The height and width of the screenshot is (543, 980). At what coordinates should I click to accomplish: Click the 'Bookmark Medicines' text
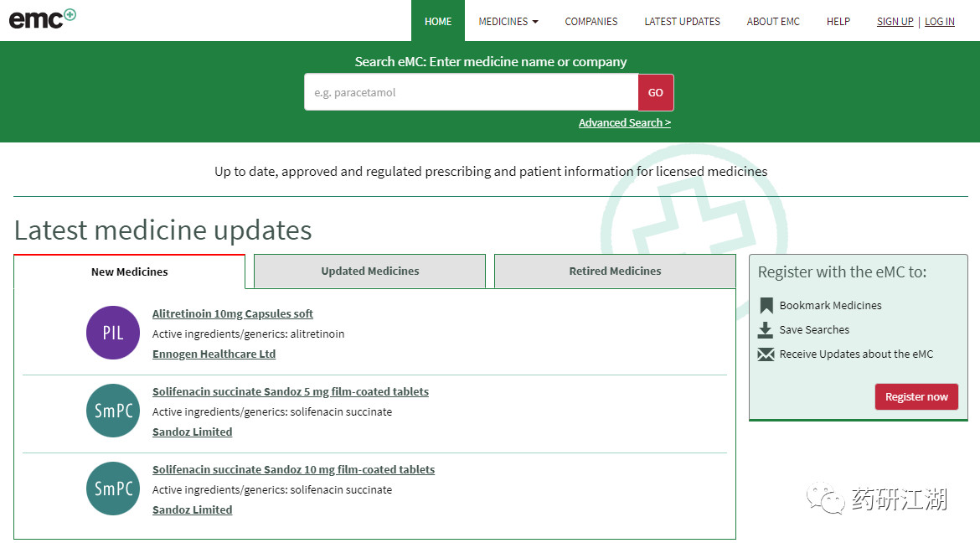pyautogui.click(x=830, y=305)
